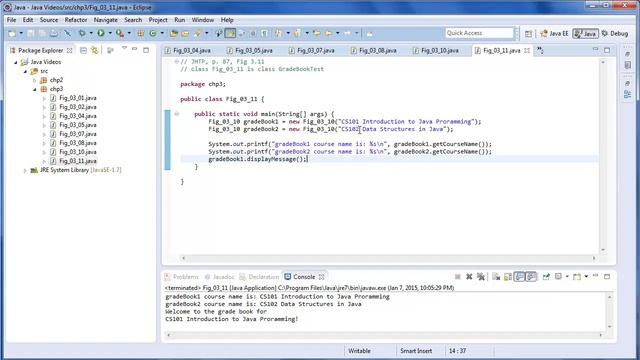Click Task List icon in right trim
Screen dimensions: 640x360
(x=627, y=65)
